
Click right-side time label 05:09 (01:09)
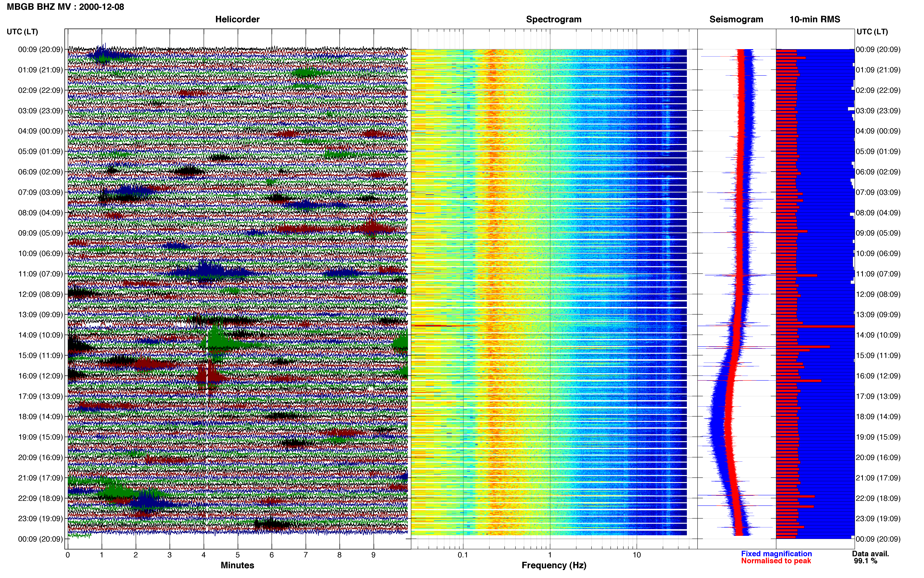[878, 151]
